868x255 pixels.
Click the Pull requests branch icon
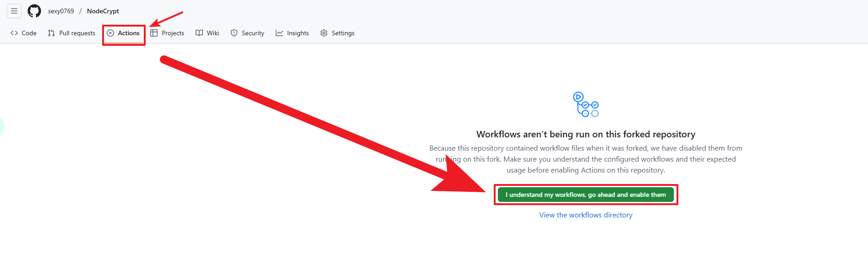[x=51, y=33]
